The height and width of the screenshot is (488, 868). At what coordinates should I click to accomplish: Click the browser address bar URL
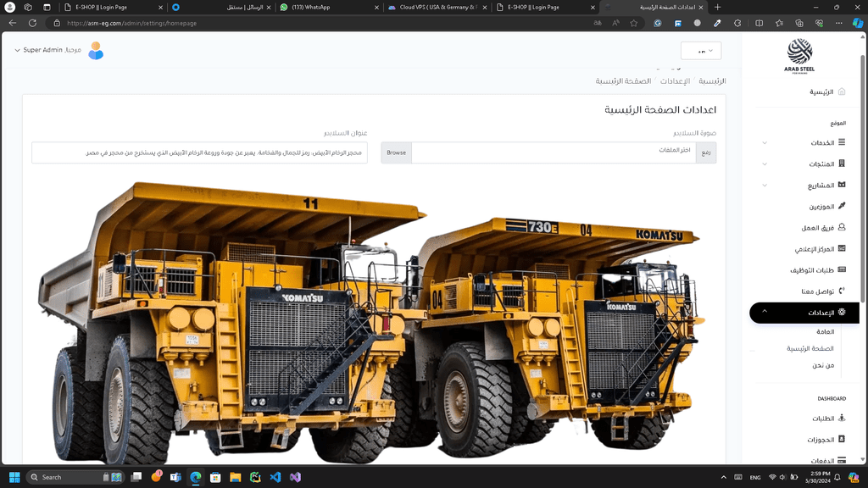coord(131,23)
